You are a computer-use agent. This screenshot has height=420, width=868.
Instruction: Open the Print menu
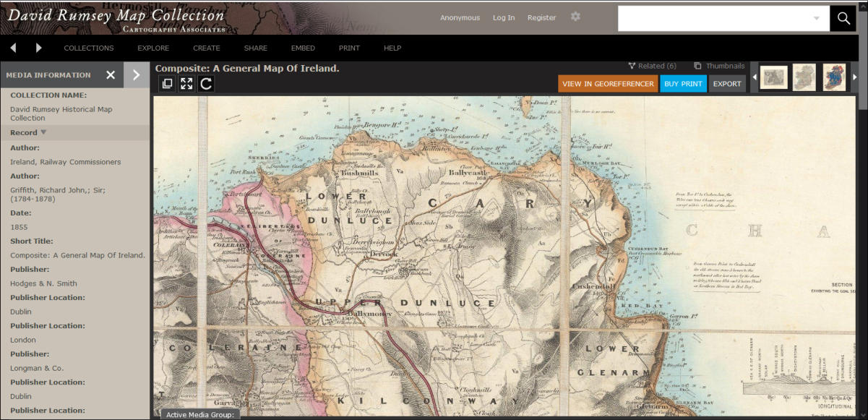349,48
